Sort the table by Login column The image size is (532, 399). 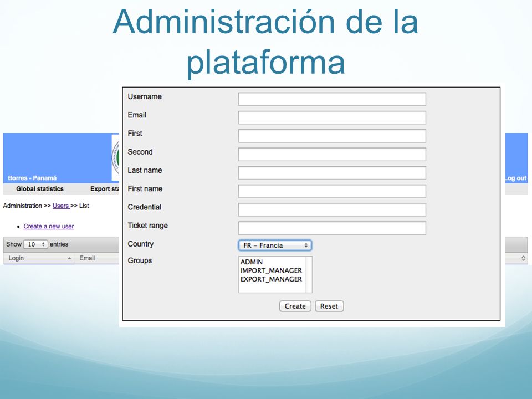pos(39,258)
